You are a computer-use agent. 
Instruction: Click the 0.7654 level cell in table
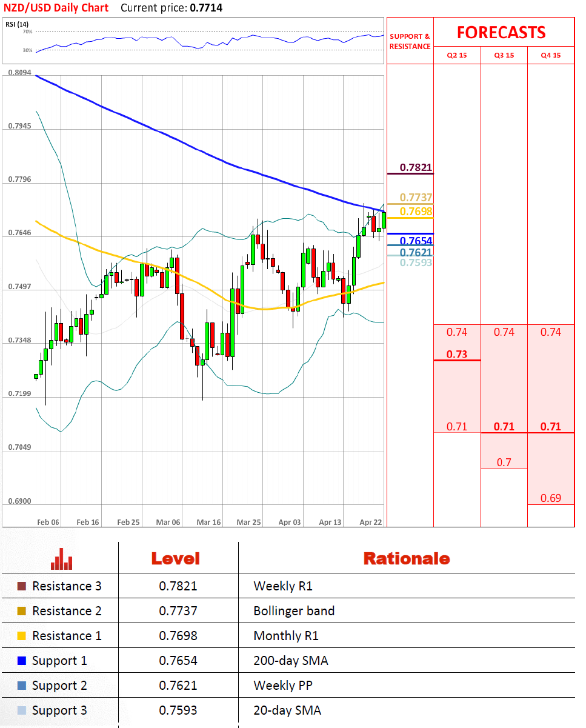(178, 661)
